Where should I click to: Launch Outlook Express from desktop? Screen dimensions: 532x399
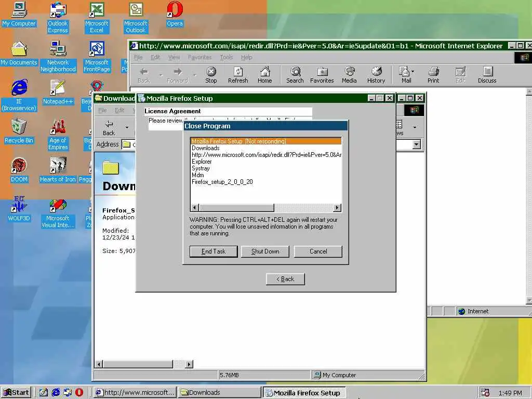(x=58, y=18)
